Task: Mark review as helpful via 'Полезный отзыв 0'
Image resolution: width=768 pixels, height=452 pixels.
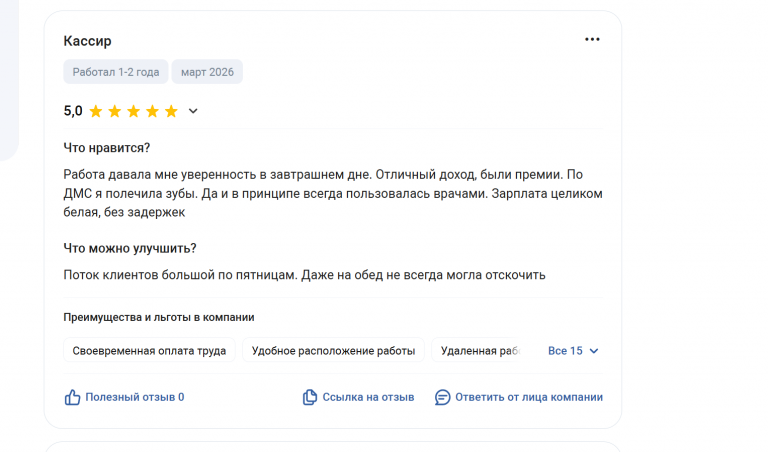Action: [134, 397]
